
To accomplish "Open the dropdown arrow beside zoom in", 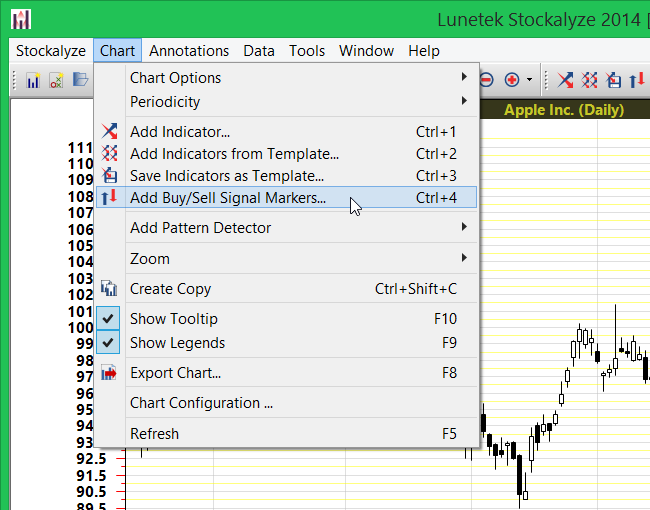I will tap(530, 80).
